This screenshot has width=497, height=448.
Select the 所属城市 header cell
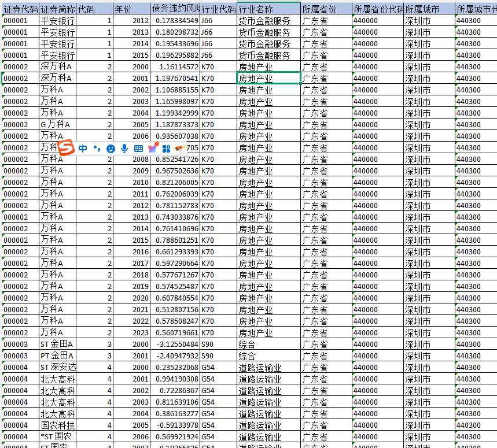pyautogui.click(x=428, y=9)
